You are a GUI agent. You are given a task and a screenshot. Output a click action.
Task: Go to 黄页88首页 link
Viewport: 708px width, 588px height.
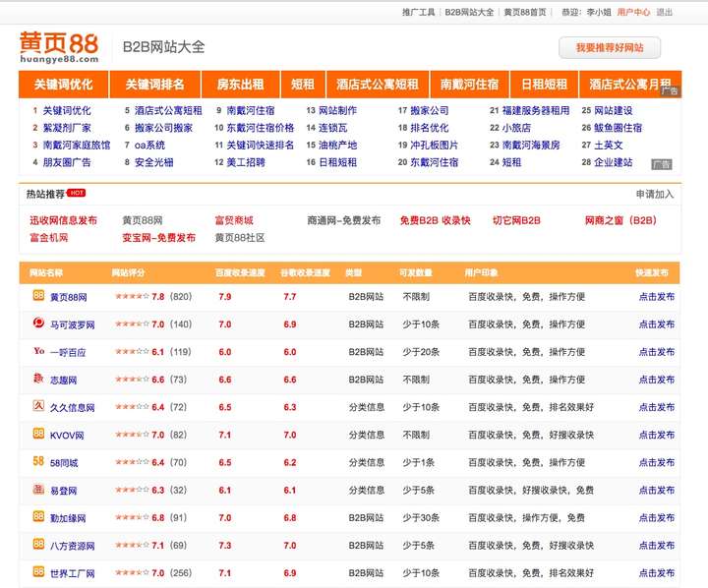(x=525, y=12)
